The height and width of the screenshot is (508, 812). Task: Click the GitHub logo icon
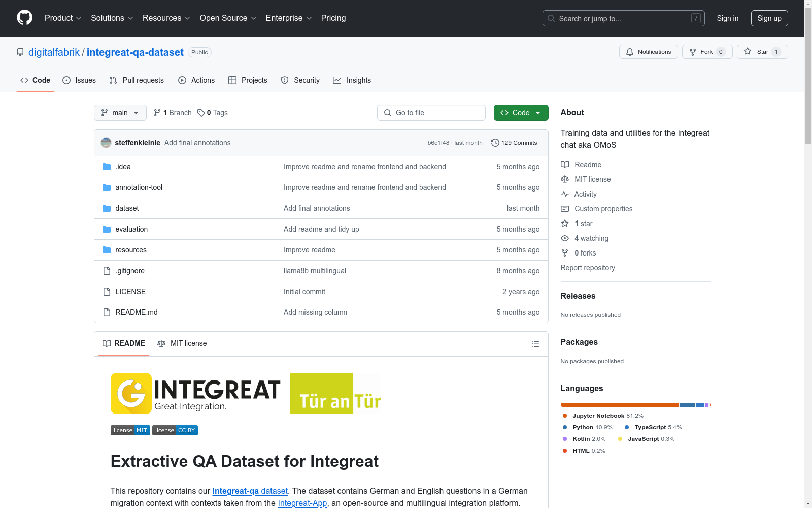pos(24,18)
